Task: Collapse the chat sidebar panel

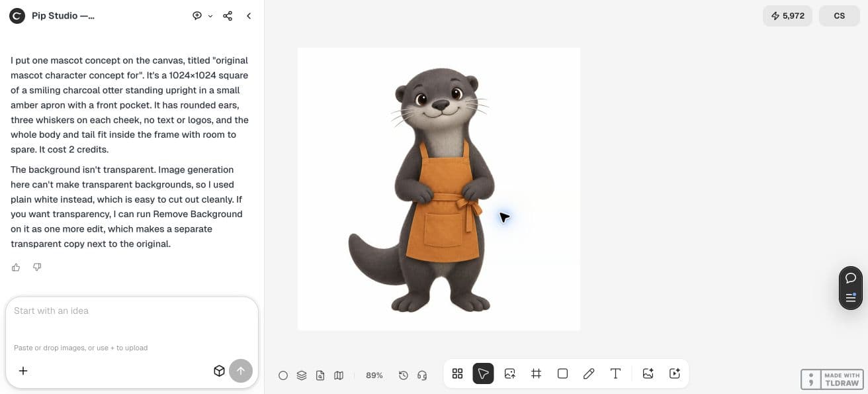Action: pos(249,16)
